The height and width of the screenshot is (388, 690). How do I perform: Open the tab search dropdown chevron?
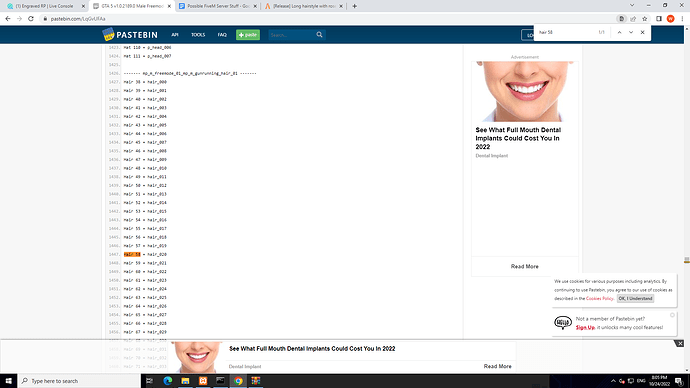pos(632,6)
